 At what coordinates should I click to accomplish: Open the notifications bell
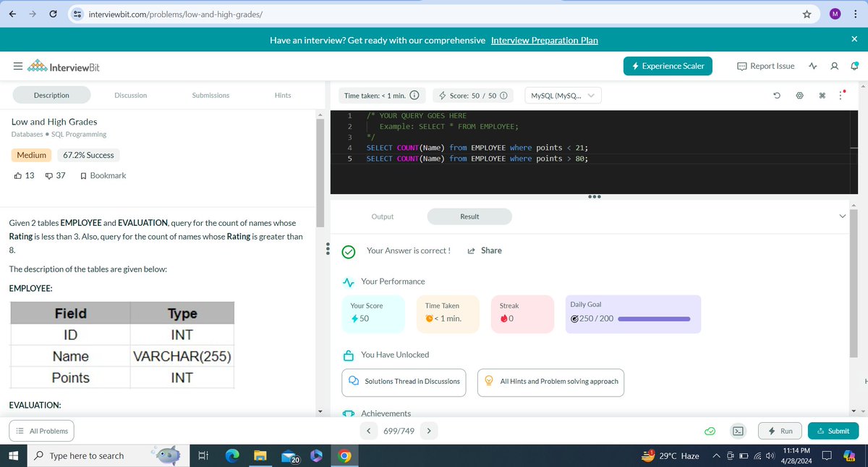854,66
